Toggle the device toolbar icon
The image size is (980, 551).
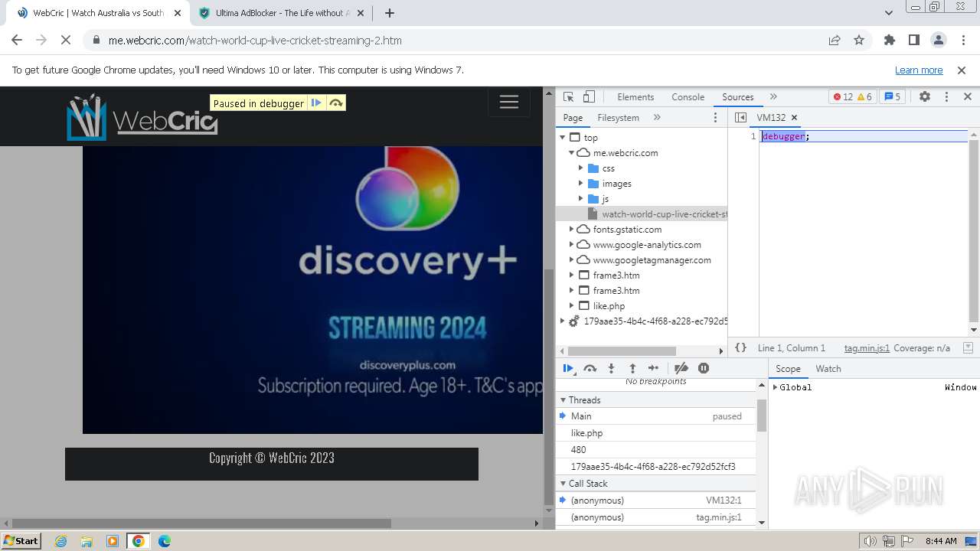pyautogui.click(x=589, y=97)
